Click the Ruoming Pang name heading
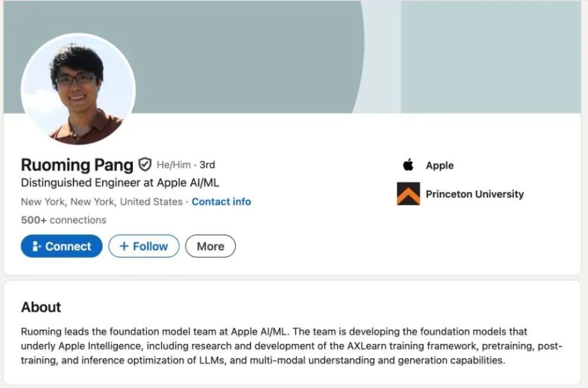This screenshot has height=388, width=588. coord(77,165)
